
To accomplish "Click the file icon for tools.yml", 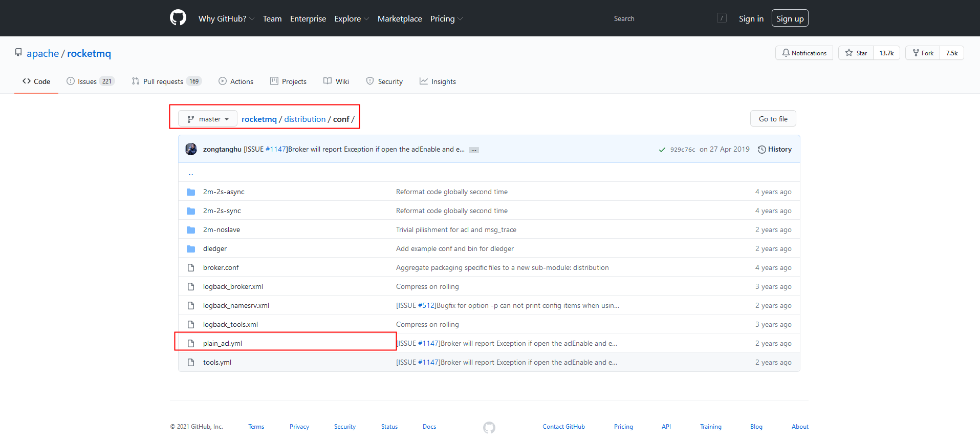I will [191, 362].
